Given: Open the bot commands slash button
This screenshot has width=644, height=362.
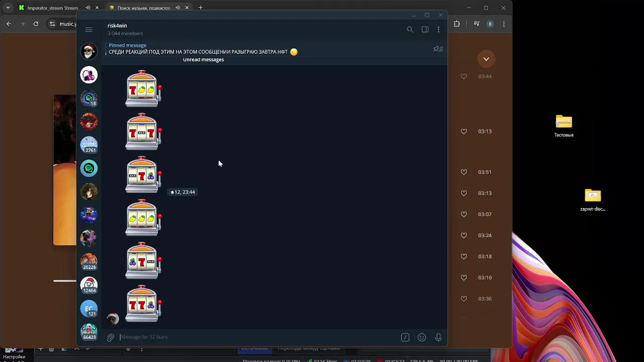Looking at the screenshot, I should 405,337.
